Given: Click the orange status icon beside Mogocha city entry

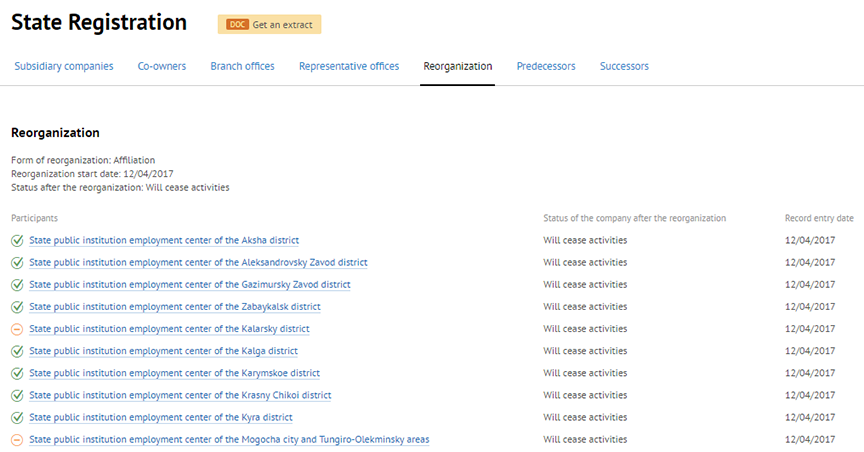Looking at the screenshot, I should [17, 440].
